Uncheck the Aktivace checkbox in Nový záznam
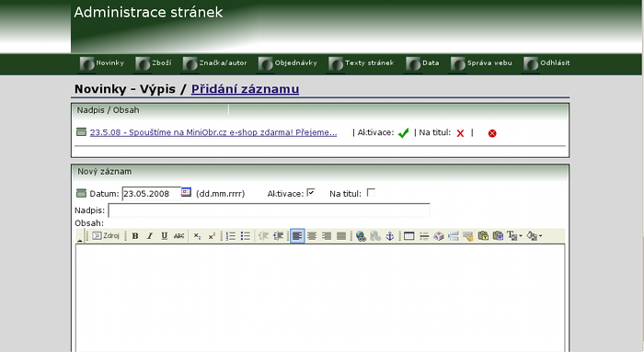Viewport: 644px width, 352px height. point(311,192)
